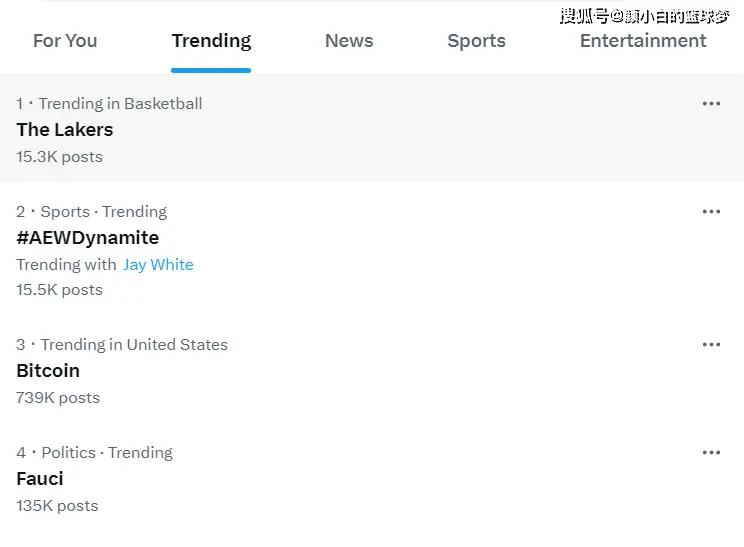Open more options for The Lakers trend

tap(711, 104)
